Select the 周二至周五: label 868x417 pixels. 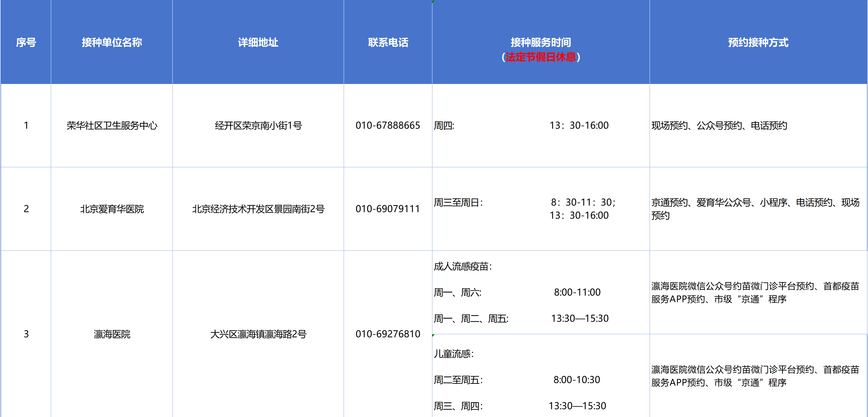(x=458, y=380)
